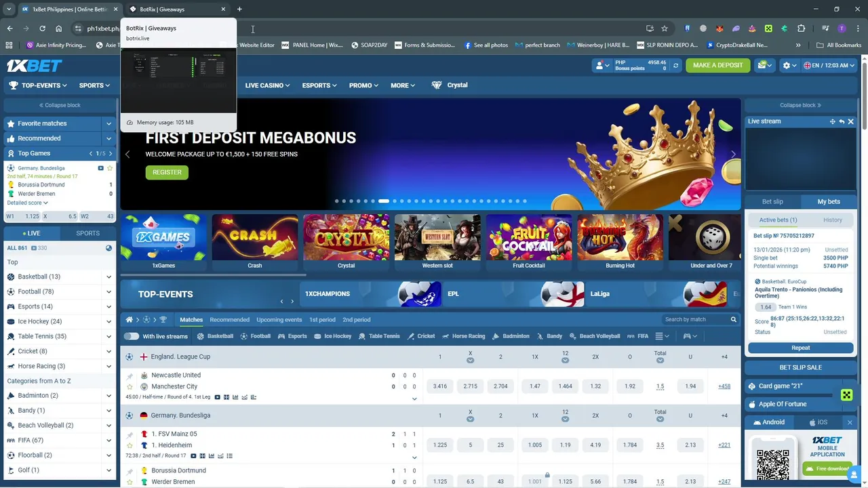This screenshot has width=868, height=488.
Task: Open the gamepad filter dropdown
Action: click(690, 336)
